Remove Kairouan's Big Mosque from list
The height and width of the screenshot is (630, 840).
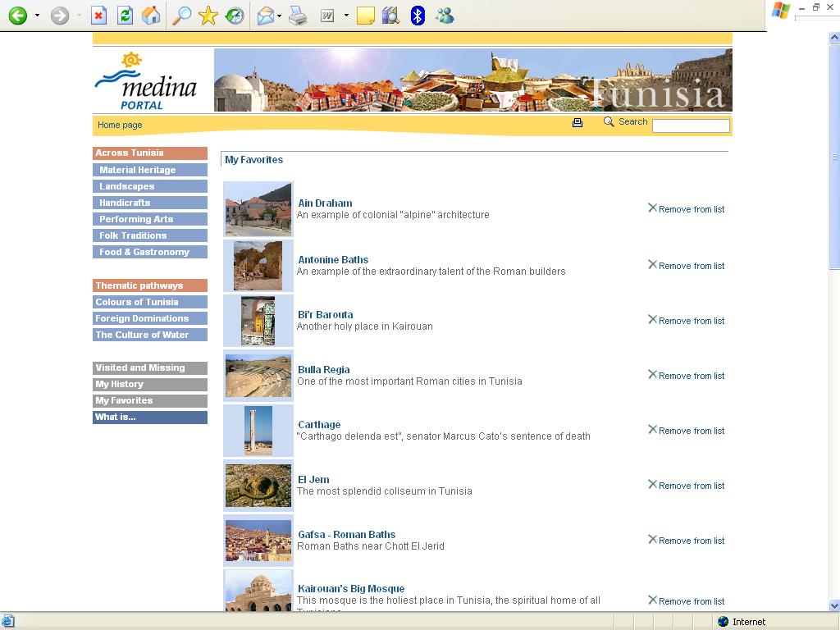(687, 601)
